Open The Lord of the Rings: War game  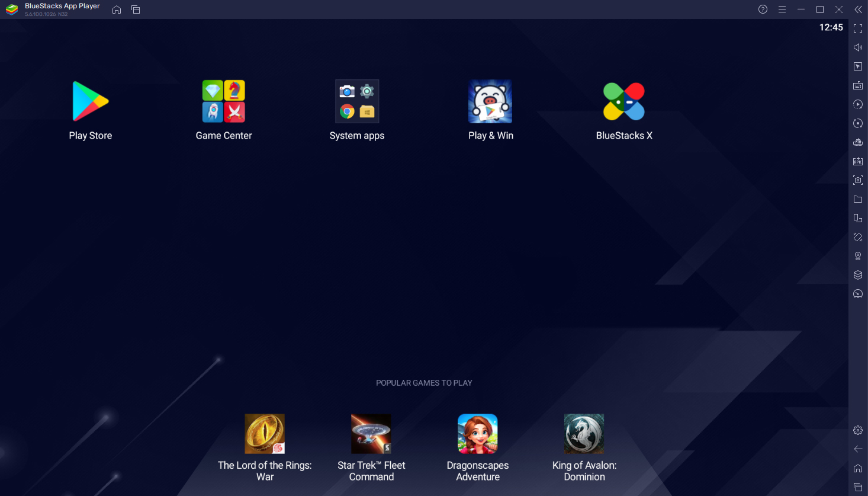pos(265,434)
